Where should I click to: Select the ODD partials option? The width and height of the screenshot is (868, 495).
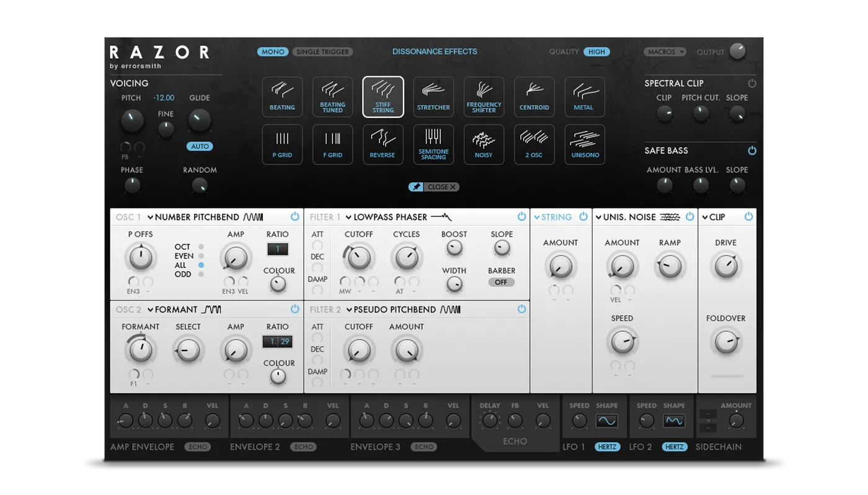201,274
